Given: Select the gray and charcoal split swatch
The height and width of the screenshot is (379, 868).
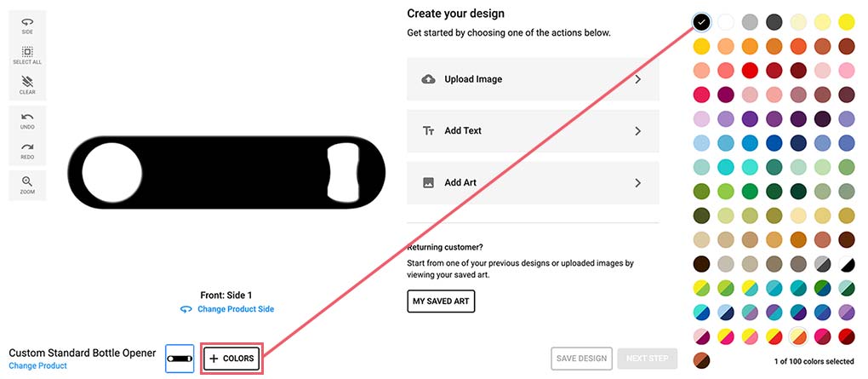Looking at the screenshot, I should coord(822,264).
